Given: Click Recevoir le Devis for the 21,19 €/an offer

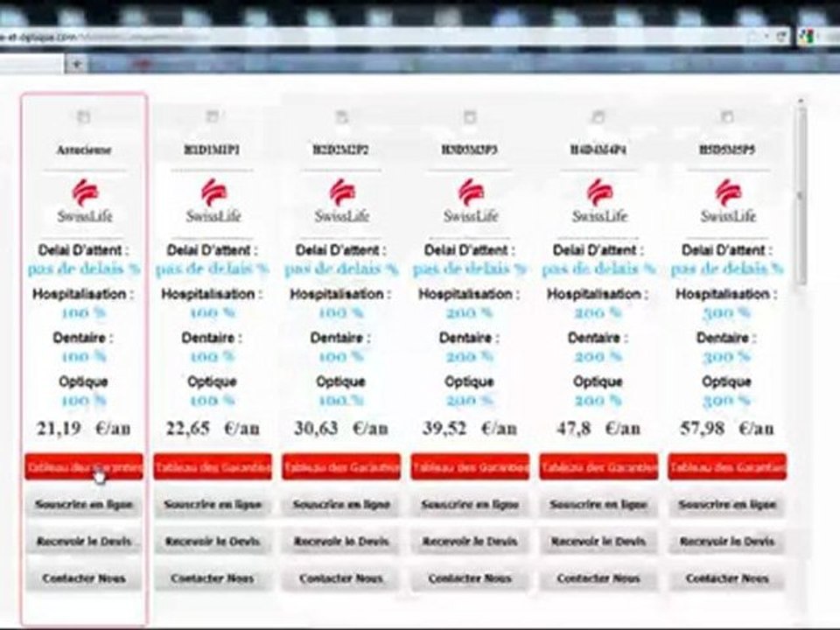Looking at the screenshot, I should click(x=84, y=542).
